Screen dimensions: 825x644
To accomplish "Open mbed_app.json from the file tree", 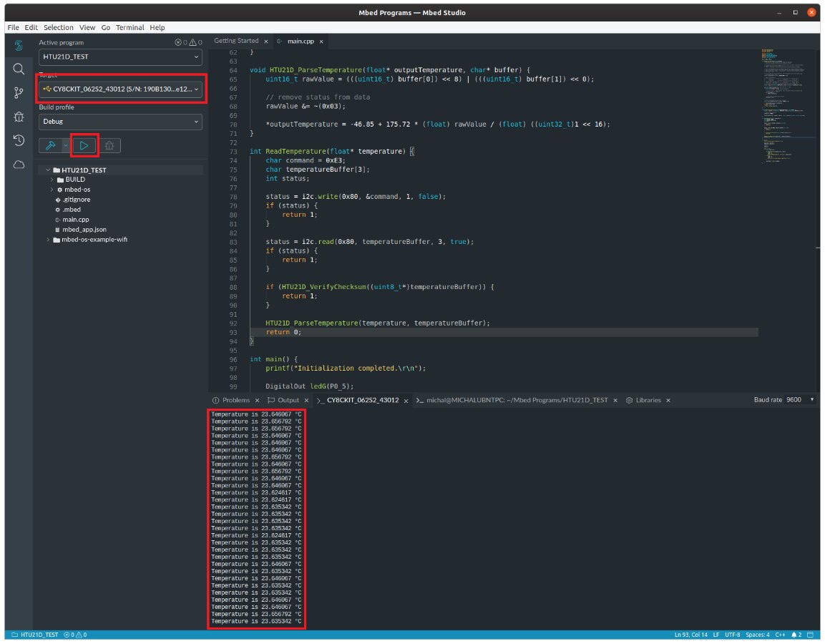I will [84, 230].
